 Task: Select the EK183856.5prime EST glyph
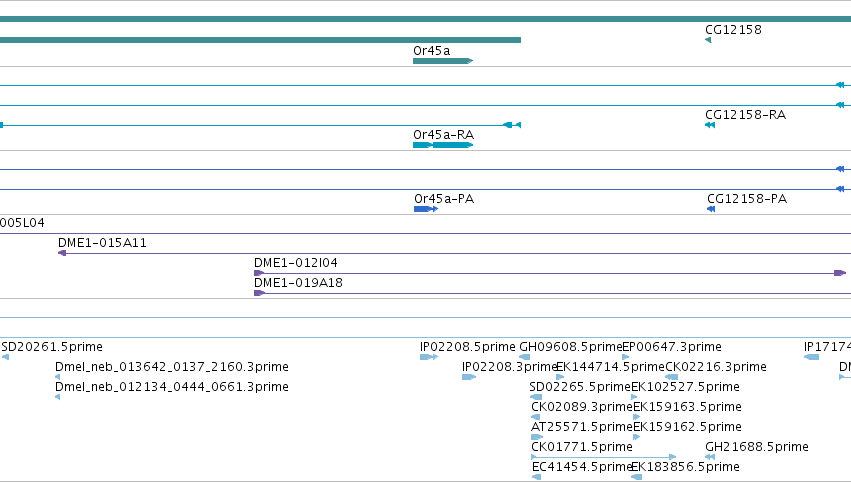tap(636, 477)
